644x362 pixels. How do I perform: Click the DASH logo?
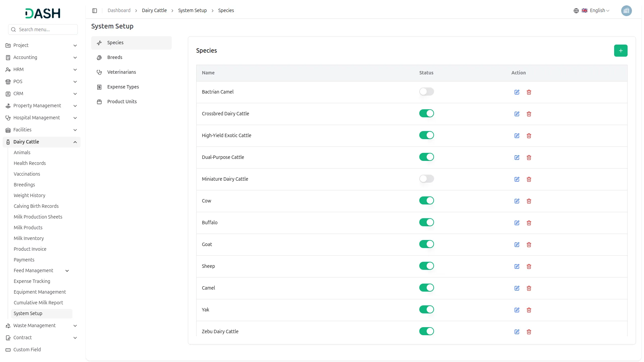pyautogui.click(x=43, y=13)
